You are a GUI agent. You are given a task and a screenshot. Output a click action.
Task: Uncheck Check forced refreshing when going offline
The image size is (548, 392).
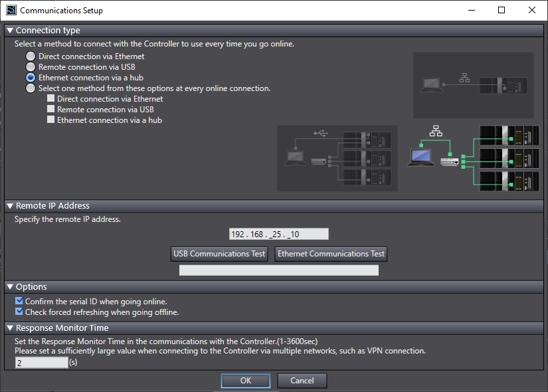[x=19, y=312]
